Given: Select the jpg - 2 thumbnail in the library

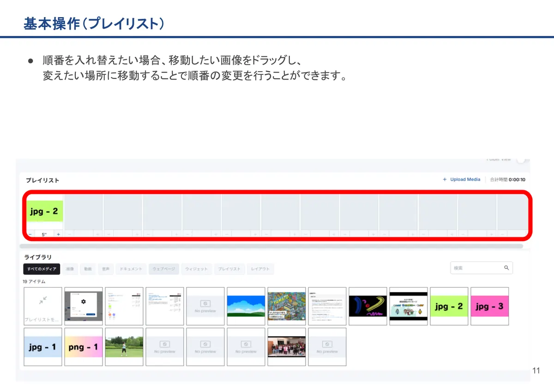Looking at the screenshot, I should pos(449,306).
